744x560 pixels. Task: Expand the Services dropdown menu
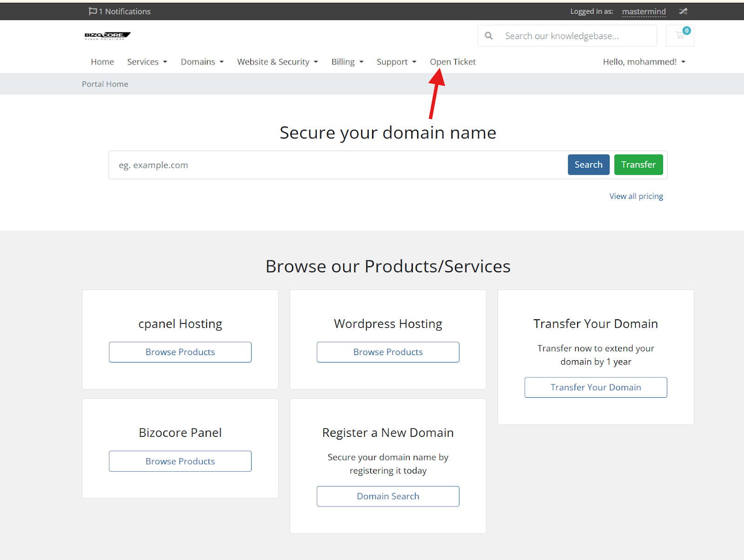(x=147, y=62)
